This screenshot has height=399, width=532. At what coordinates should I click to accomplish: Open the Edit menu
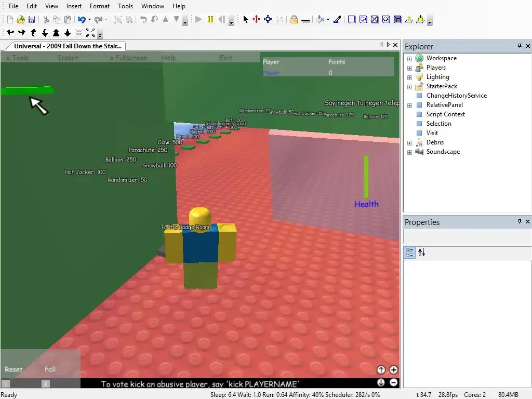pos(32,6)
